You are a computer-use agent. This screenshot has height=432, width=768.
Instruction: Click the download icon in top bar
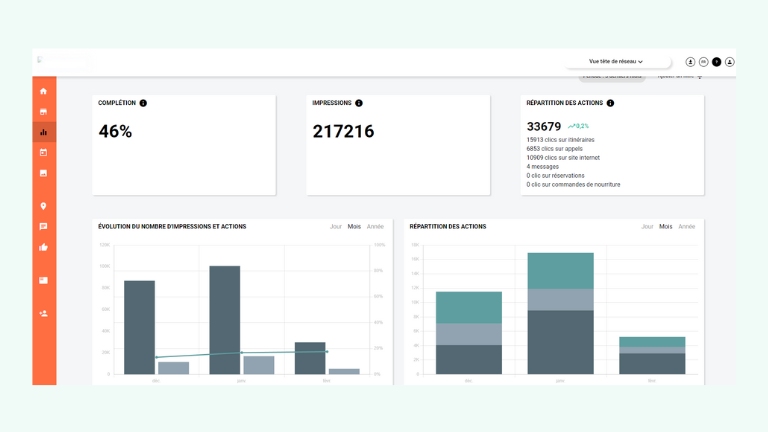[690, 62]
